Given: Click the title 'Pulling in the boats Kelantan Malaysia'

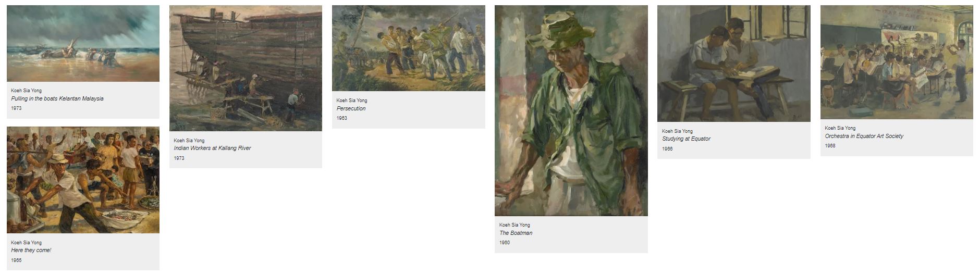Looking at the screenshot, I should point(57,98).
